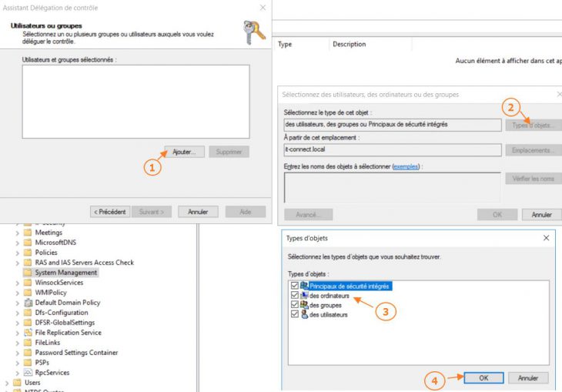Click the Ajouter... button

point(184,152)
